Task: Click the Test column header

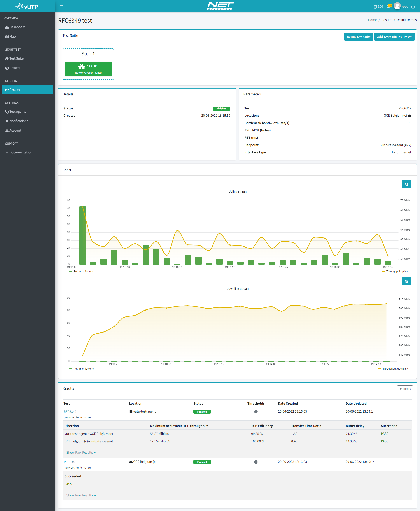Action: pyautogui.click(x=66, y=404)
